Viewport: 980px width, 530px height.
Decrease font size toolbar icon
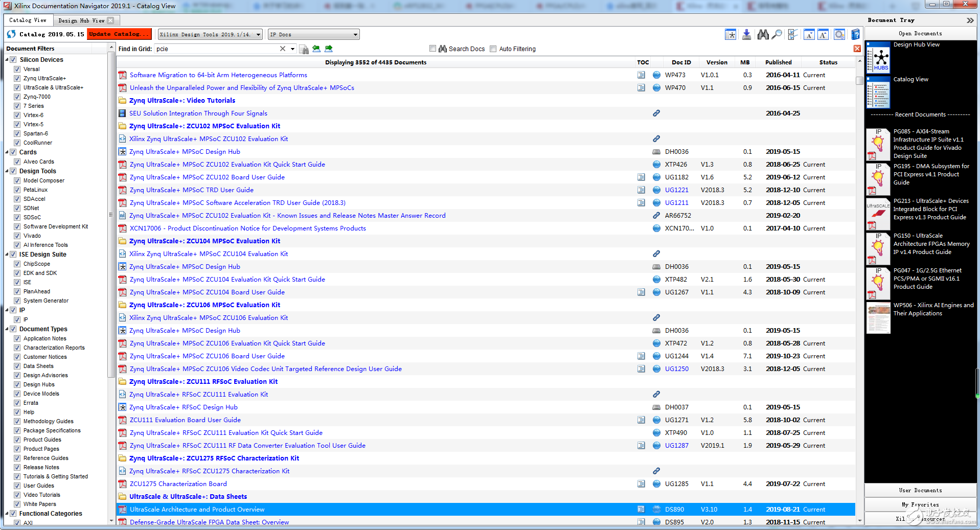click(809, 34)
